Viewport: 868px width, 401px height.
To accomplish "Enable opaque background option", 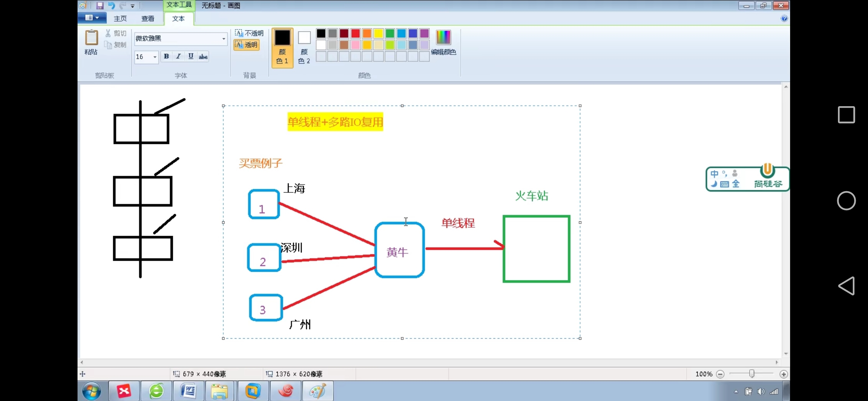I will tap(249, 33).
